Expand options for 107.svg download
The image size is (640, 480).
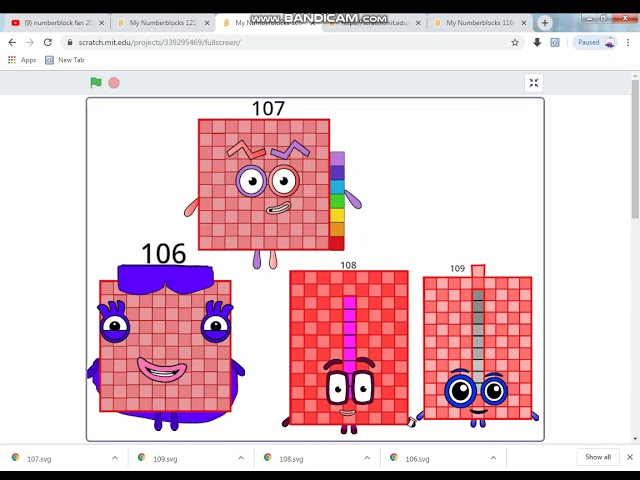(115, 458)
